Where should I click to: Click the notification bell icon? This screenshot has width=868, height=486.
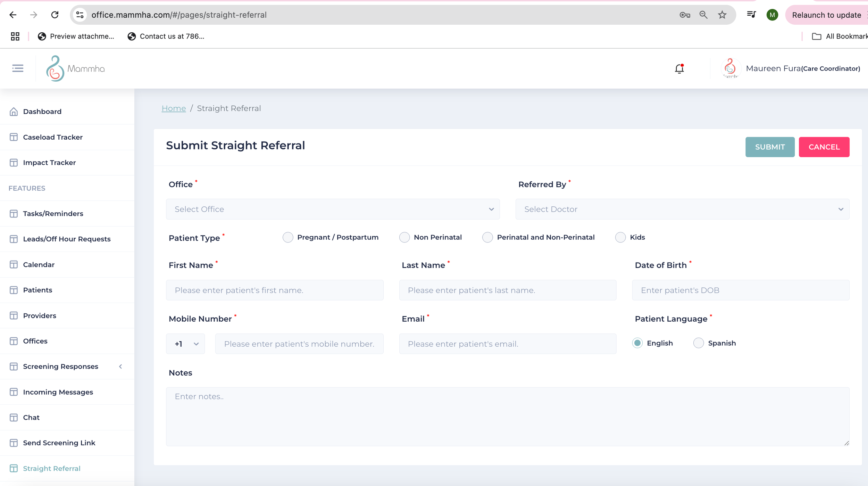pos(679,68)
